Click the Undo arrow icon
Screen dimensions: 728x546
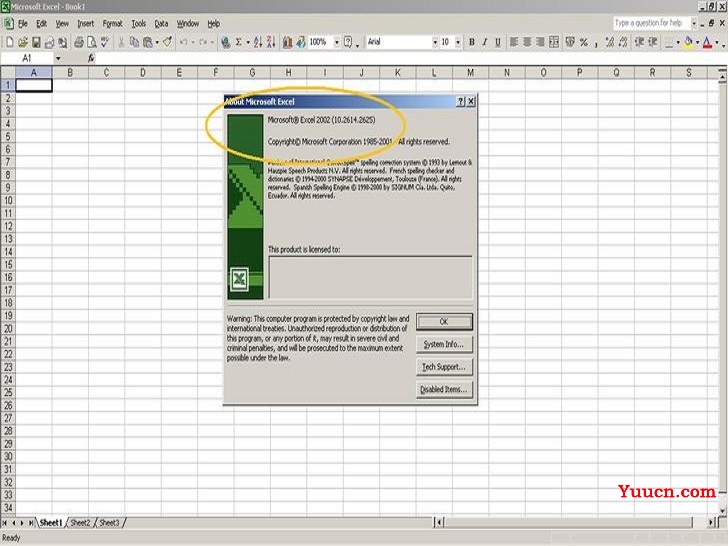coord(183,42)
